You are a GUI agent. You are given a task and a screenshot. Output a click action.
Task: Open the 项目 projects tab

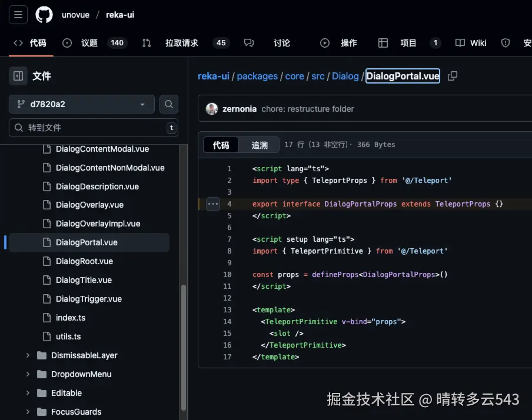click(410, 43)
